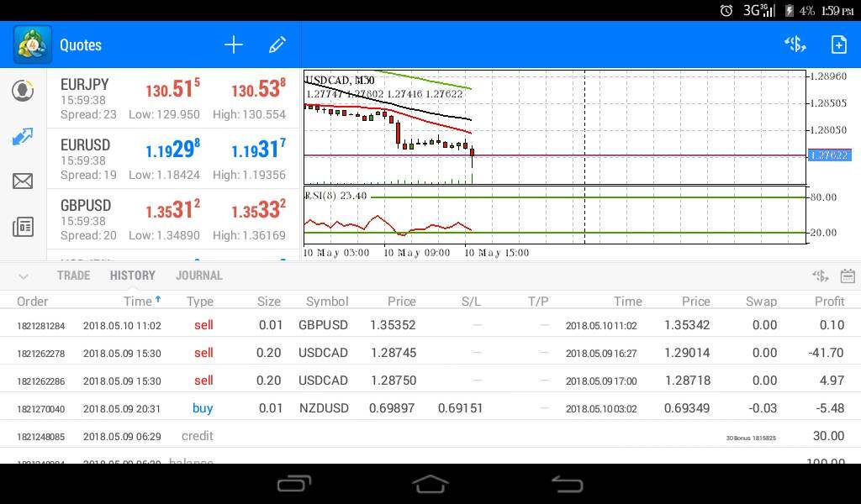Open order 1821262278 in history

pyautogui.click(x=430, y=353)
